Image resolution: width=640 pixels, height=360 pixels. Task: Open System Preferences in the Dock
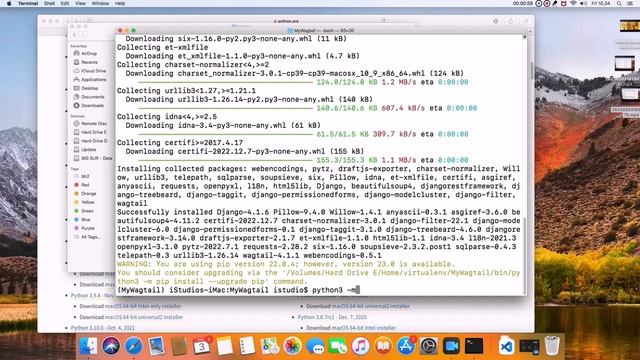428,346
